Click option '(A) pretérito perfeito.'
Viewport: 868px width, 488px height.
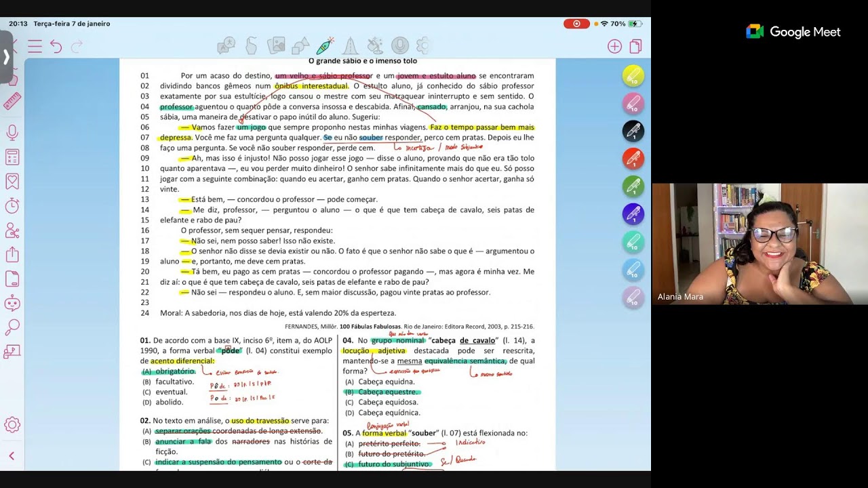pos(384,443)
